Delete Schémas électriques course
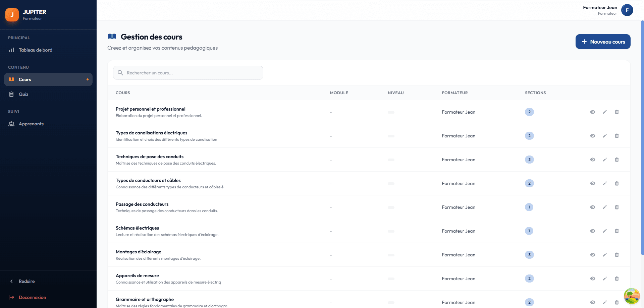 coord(617,231)
